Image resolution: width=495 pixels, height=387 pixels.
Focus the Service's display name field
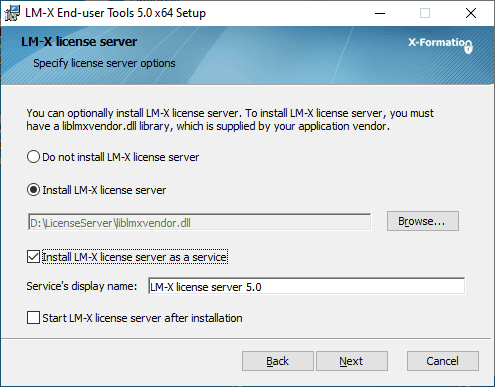coord(306,286)
